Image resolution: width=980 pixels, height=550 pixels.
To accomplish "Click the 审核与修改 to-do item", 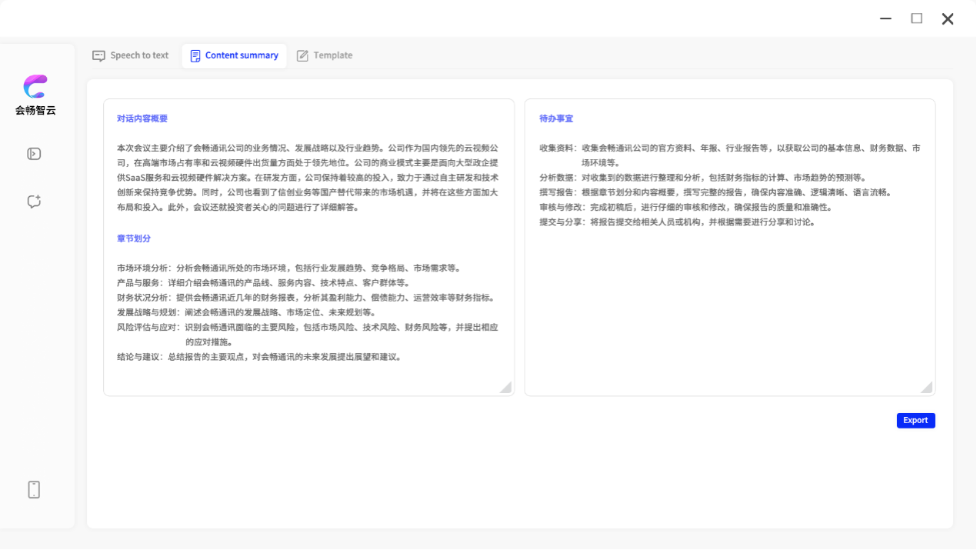I will coord(686,207).
